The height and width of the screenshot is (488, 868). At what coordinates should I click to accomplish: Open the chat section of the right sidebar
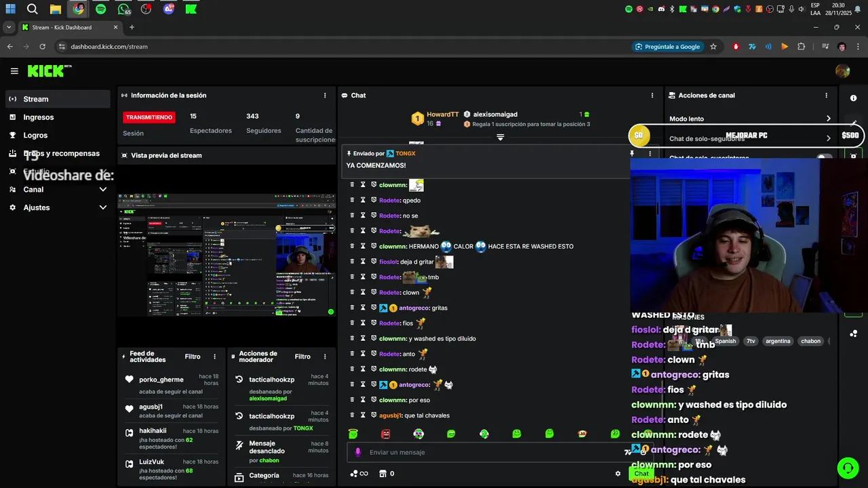tap(853, 333)
